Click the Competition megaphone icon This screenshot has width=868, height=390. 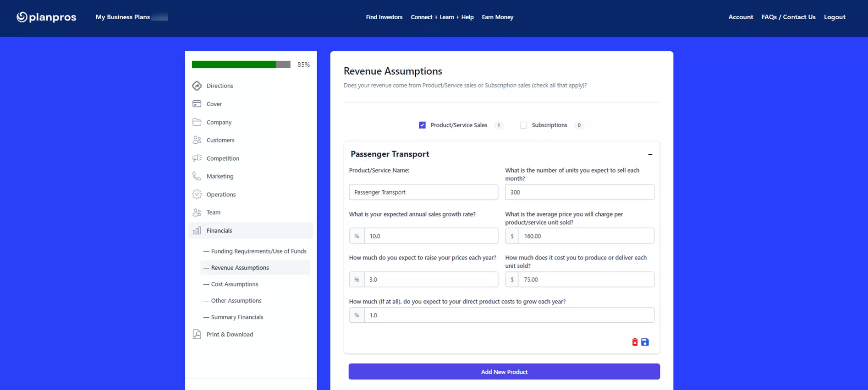pyautogui.click(x=197, y=158)
